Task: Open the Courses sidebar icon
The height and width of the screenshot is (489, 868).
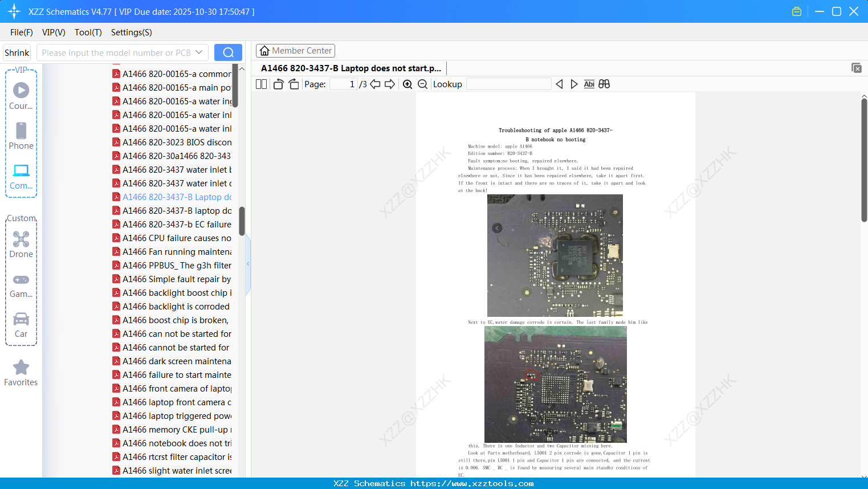Action: (21, 96)
